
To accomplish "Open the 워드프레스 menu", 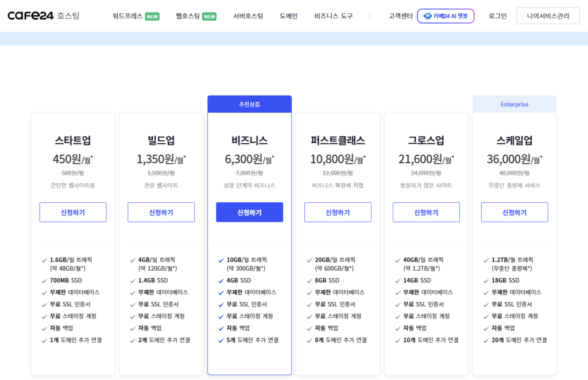I will click(x=127, y=16).
